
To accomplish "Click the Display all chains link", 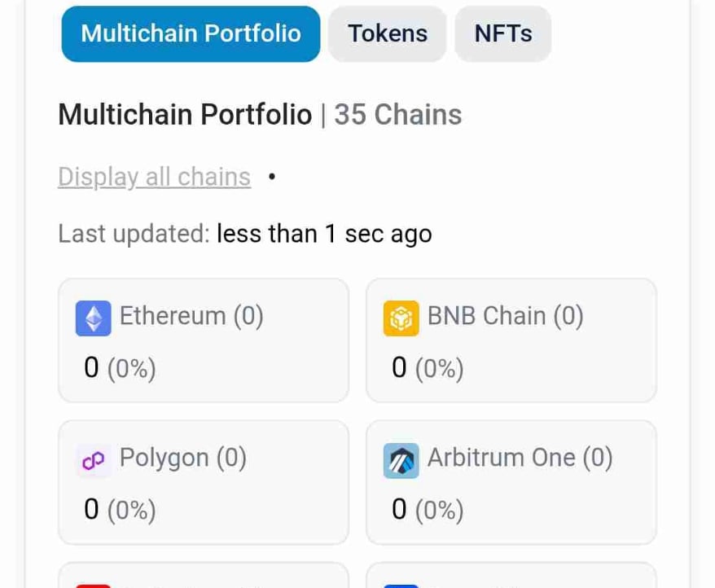I will pos(154,177).
